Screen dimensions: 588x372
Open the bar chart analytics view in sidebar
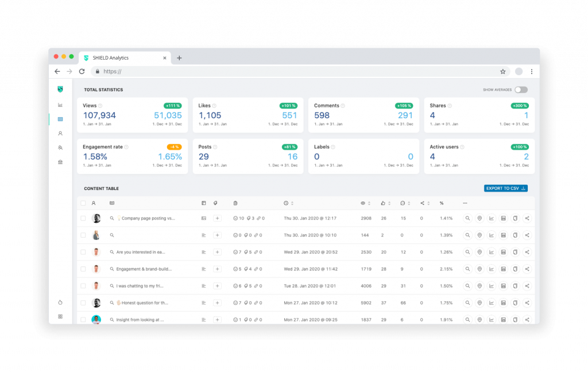click(60, 106)
